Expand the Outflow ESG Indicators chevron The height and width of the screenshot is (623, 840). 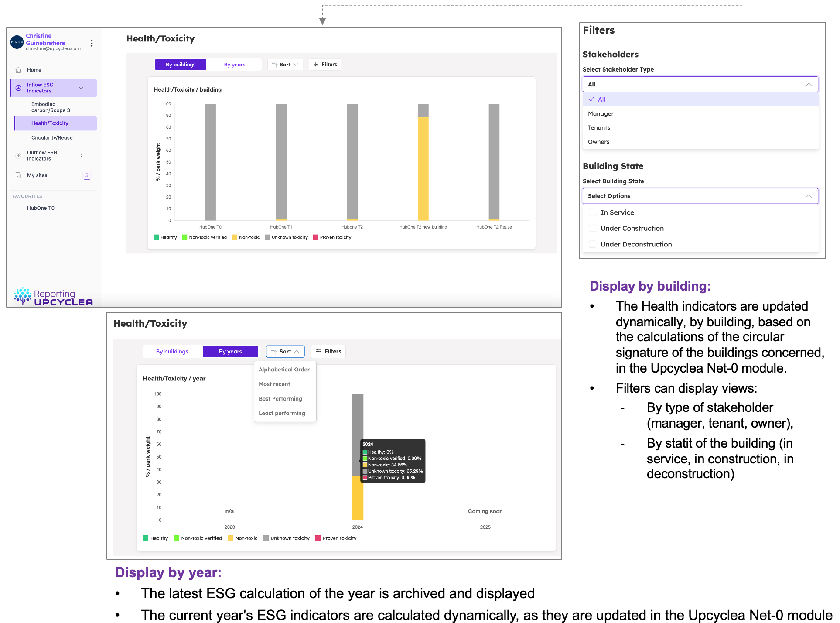pyautogui.click(x=81, y=155)
